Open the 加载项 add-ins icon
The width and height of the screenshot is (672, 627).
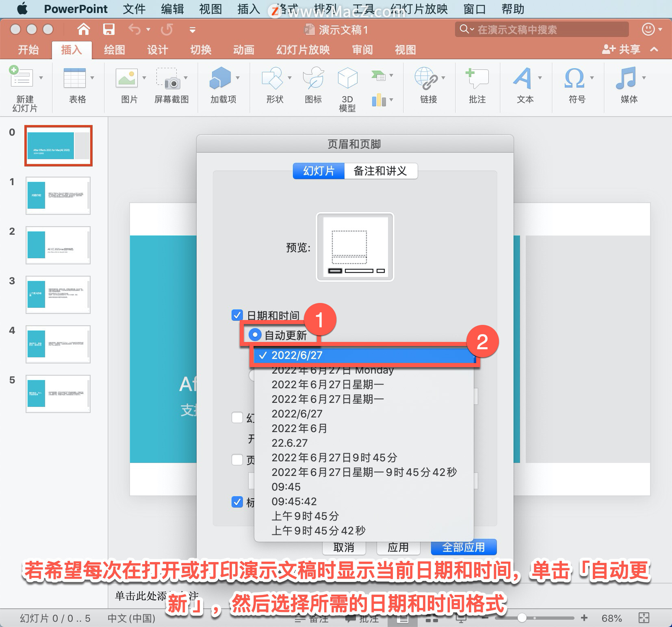(220, 78)
